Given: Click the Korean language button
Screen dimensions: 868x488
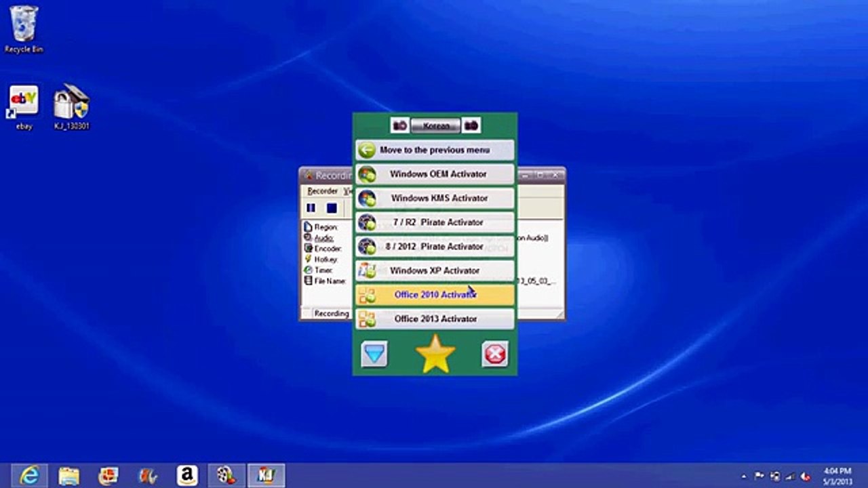Looking at the screenshot, I should pos(435,125).
